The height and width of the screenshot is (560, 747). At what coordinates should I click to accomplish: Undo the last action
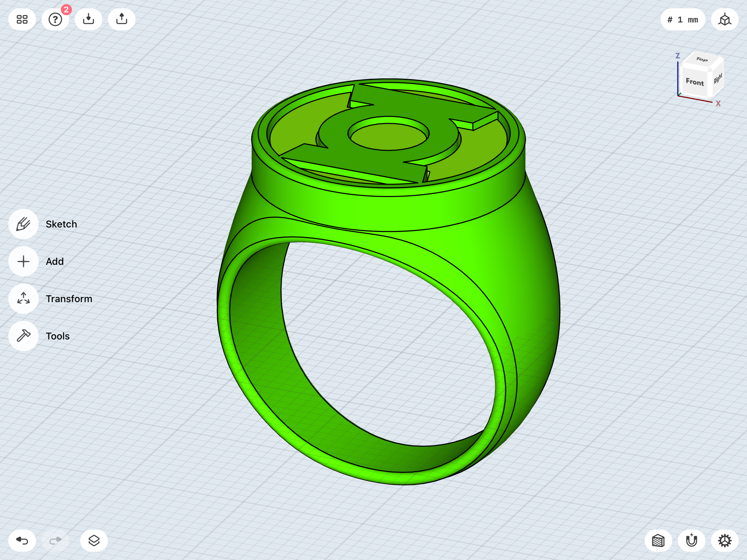point(22,541)
